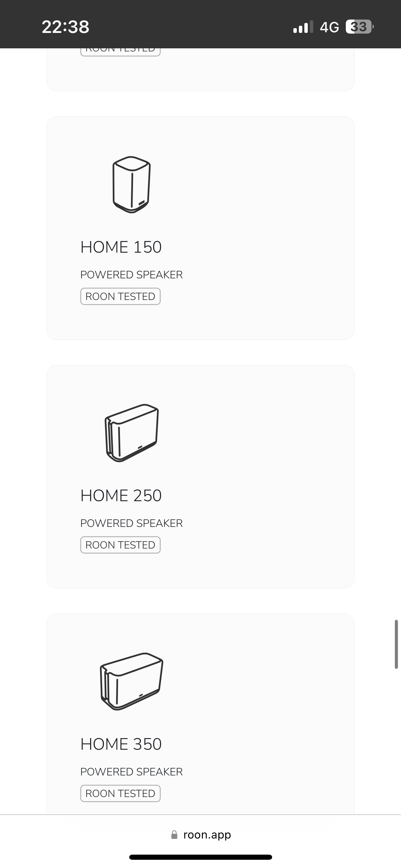Tap the Home 350 speaker illustration
401x868 pixels.
click(x=132, y=681)
